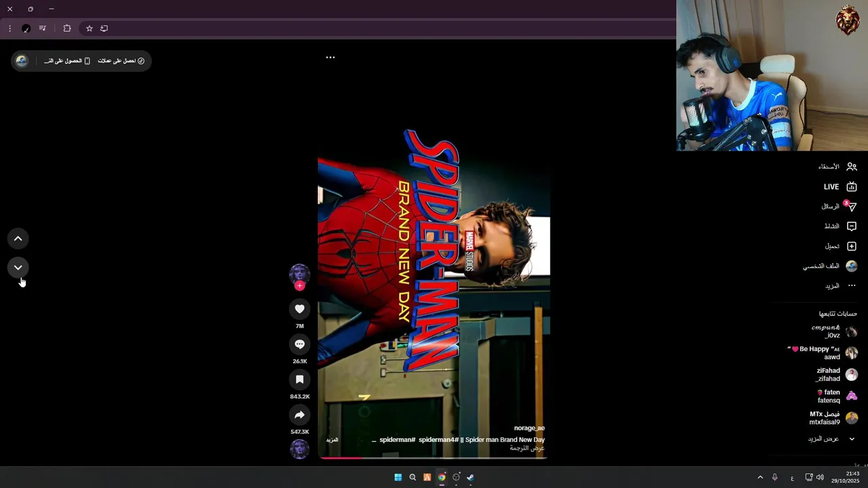Click the Friends people icon
The width and height of the screenshot is (868, 488).
(x=852, y=167)
